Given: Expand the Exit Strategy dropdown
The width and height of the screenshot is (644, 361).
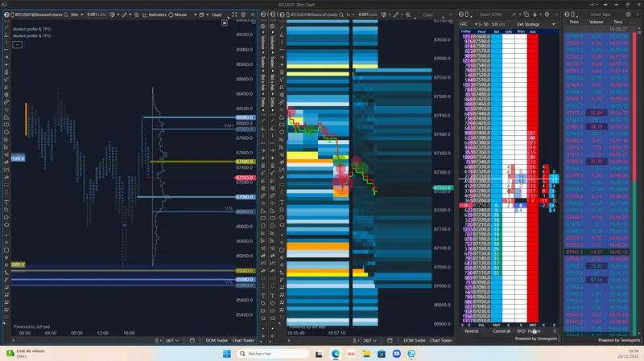Looking at the screenshot, I should [x=553, y=24].
